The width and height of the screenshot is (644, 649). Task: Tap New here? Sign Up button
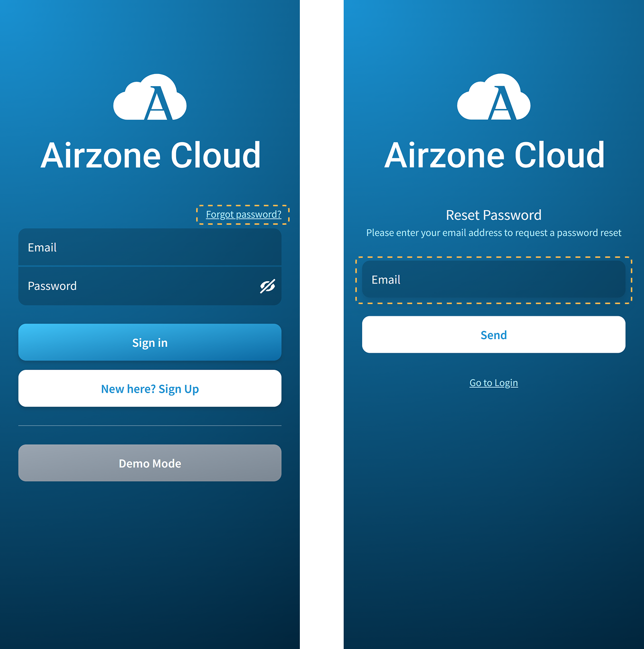[x=149, y=389]
